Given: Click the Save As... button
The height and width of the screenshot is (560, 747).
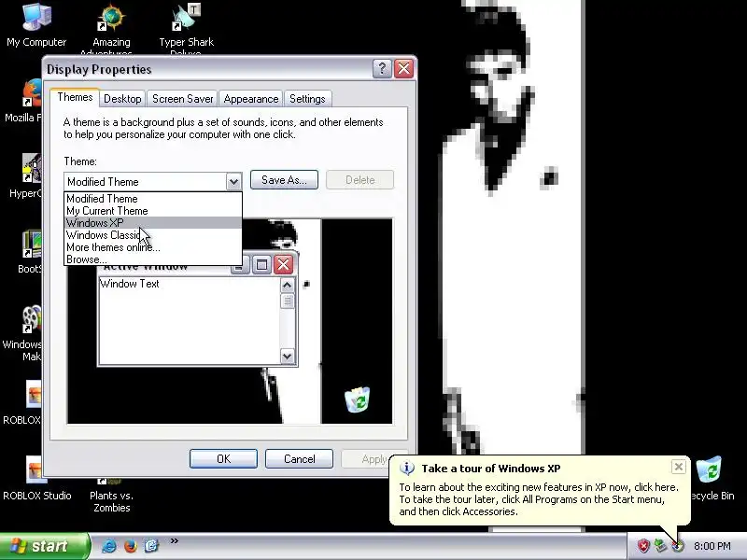Looking at the screenshot, I should (x=284, y=180).
